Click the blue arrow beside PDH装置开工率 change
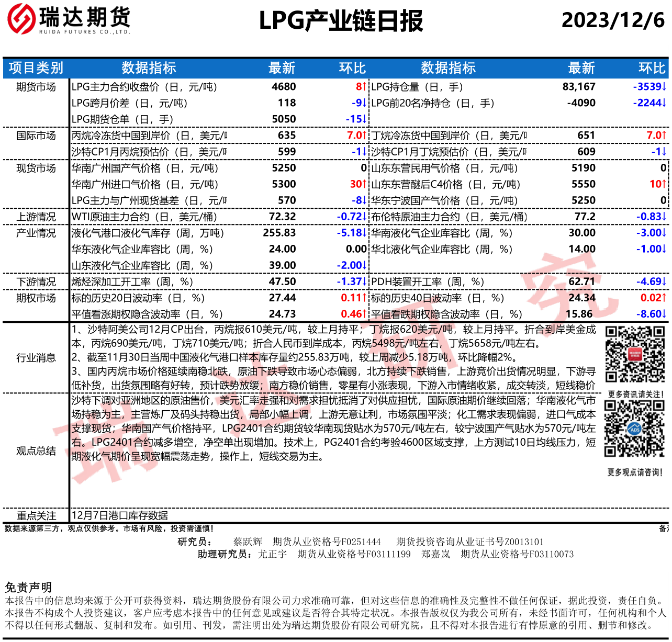Image resolution: width=672 pixels, height=642 pixels. click(x=664, y=281)
